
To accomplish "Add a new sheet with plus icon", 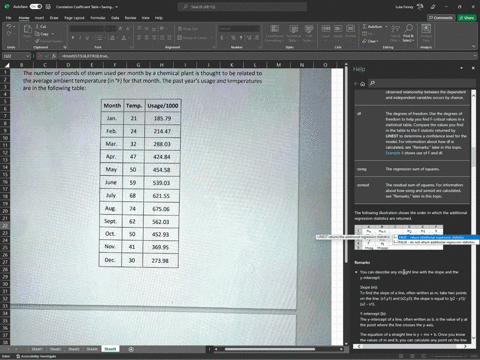I will tap(131, 349).
